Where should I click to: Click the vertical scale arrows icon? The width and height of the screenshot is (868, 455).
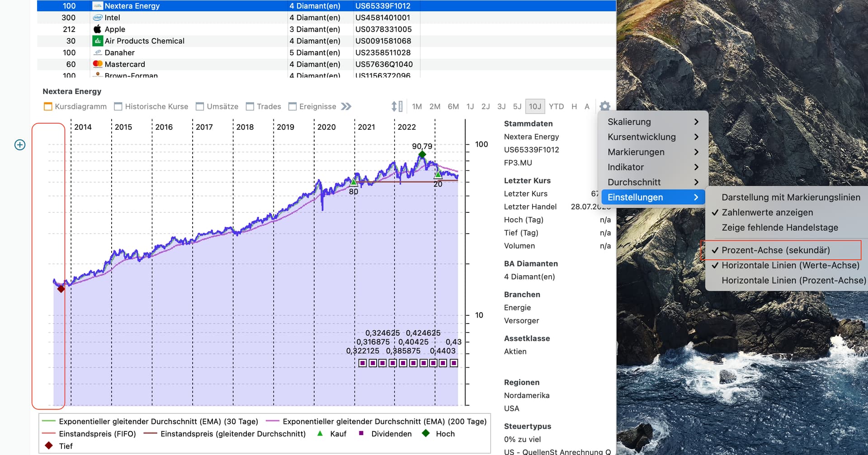click(x=396, y=106)
